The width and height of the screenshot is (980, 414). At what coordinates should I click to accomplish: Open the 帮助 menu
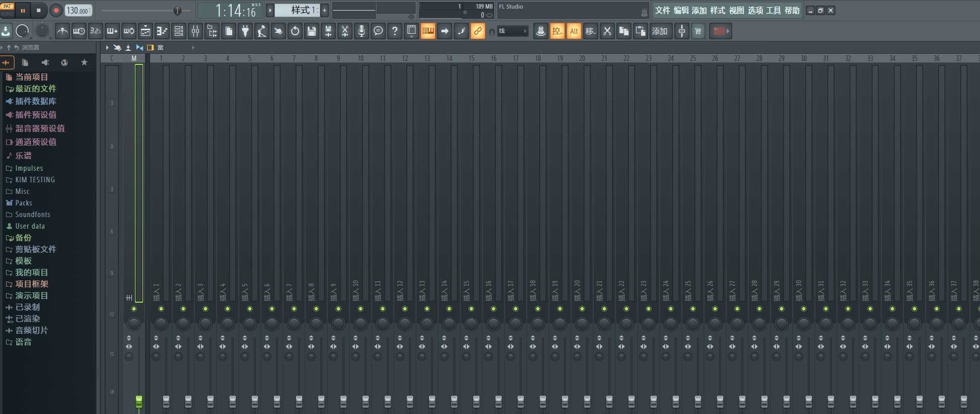[792, 10]
